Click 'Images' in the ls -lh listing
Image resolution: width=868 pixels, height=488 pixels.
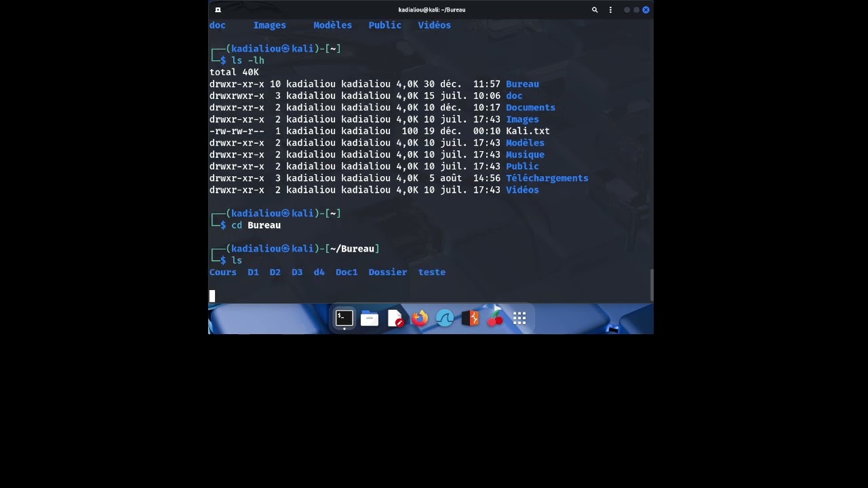tap(522, 119)
